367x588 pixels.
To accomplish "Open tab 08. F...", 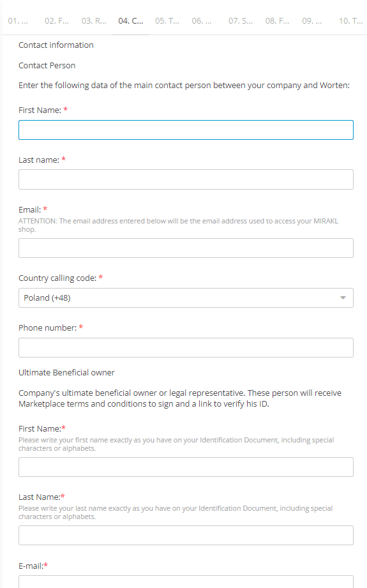I will [278, 21].
